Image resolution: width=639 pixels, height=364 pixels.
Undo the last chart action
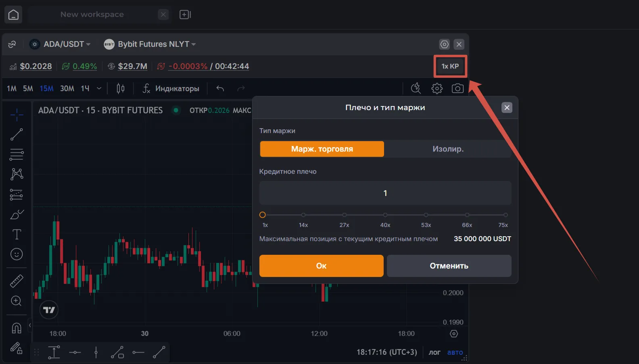(220, 88)
